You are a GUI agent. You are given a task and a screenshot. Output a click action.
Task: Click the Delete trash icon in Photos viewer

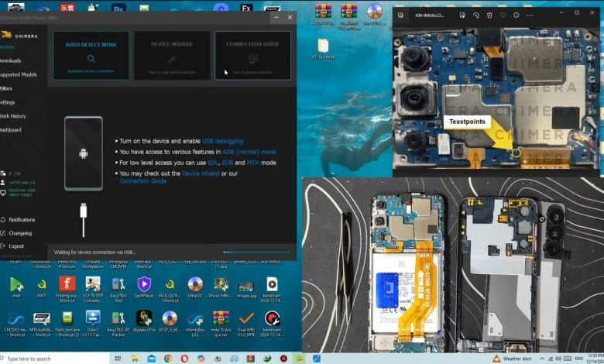pyautogui.click(x=489, y=15)
